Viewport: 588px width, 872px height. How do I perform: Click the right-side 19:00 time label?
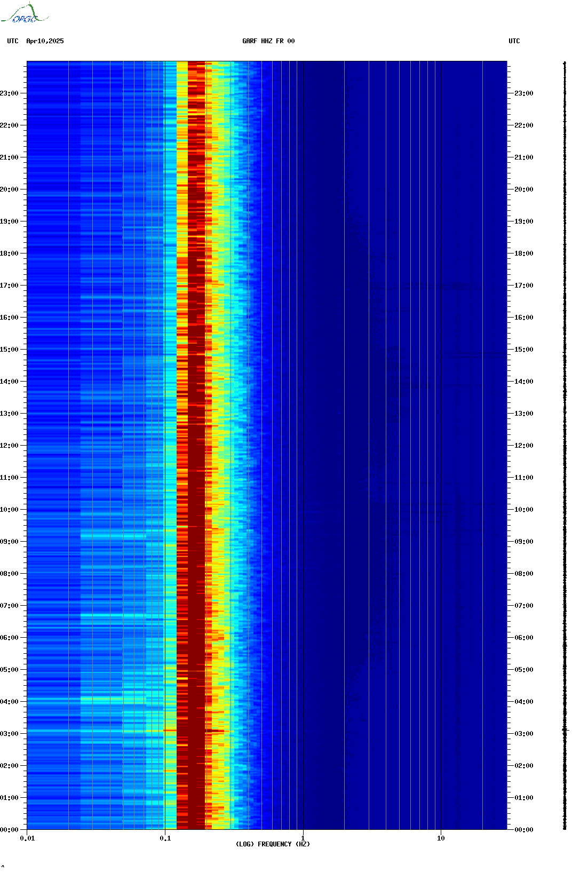point(524,221)
